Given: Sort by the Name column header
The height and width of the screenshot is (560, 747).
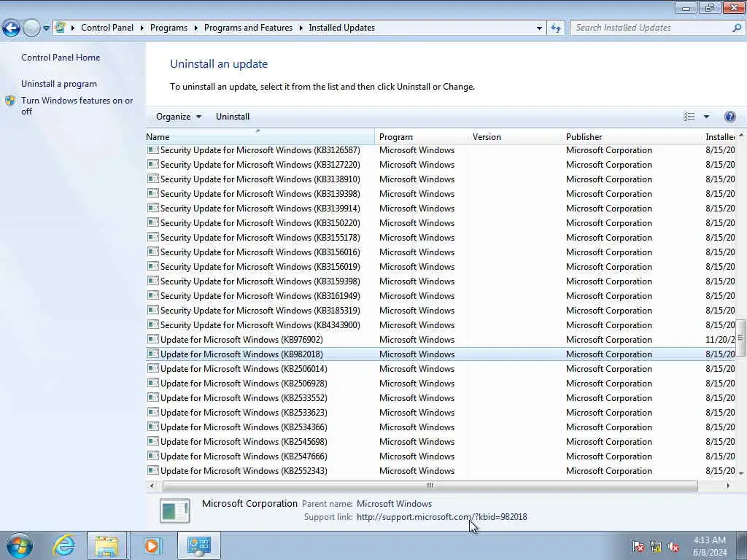Looking at the screenshot, I should tap(260, 136).
